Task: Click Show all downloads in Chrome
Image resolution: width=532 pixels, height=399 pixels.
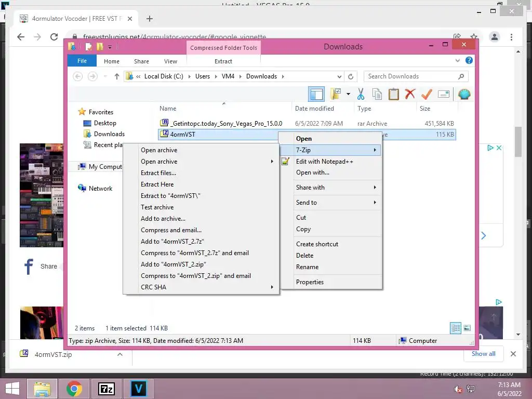Action: 484,354
